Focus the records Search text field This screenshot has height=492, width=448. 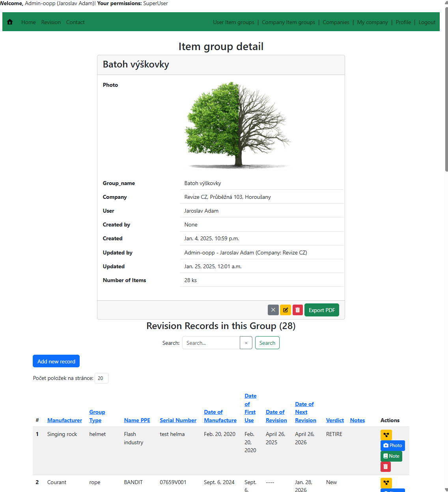pos(211,343)
